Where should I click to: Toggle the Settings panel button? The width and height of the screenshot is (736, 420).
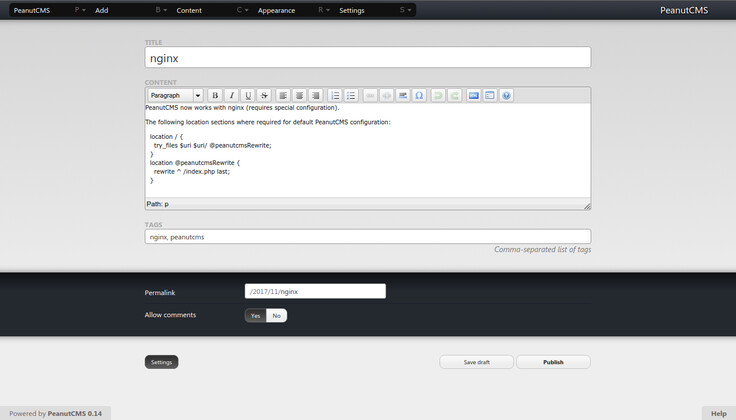(x=161, y=362)
